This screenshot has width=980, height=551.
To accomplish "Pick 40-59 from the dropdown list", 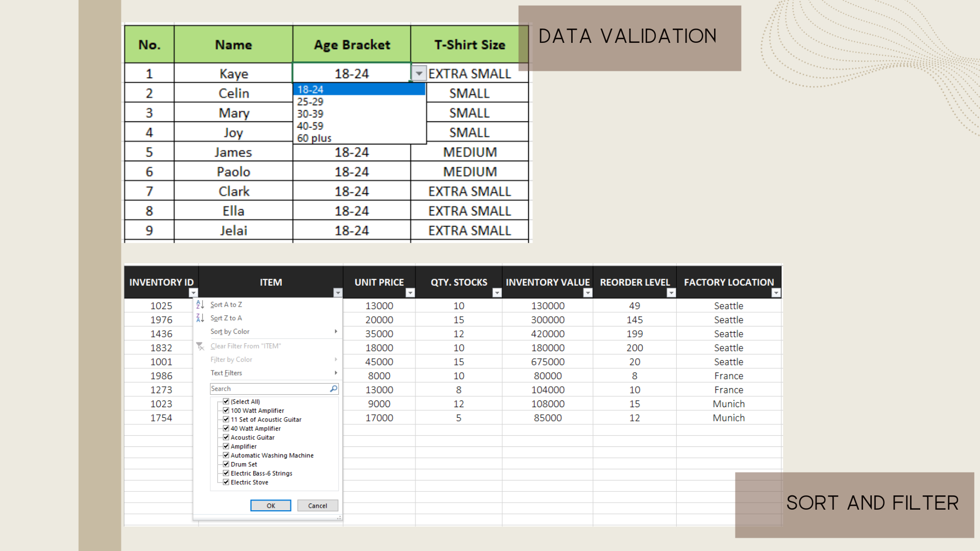I will pyautogui.click(x=359, y=126).
